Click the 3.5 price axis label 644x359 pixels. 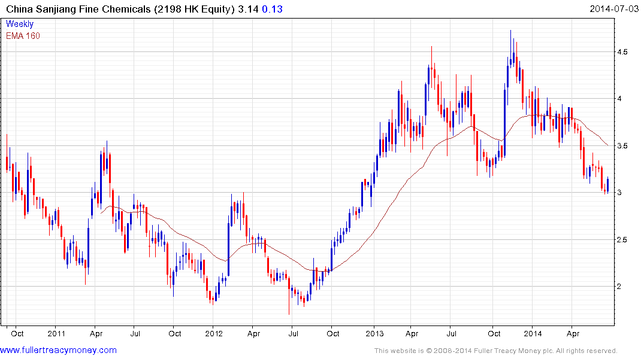pos(622,145)
